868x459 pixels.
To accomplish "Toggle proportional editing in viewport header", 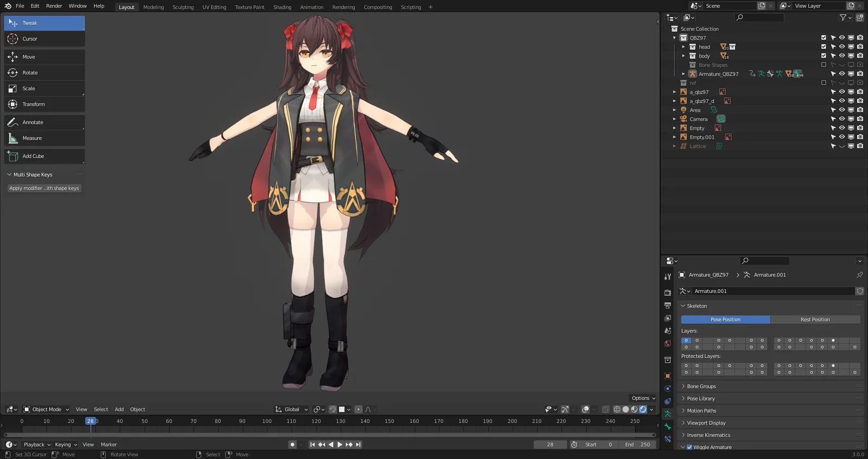I will [x=359, y=409].
